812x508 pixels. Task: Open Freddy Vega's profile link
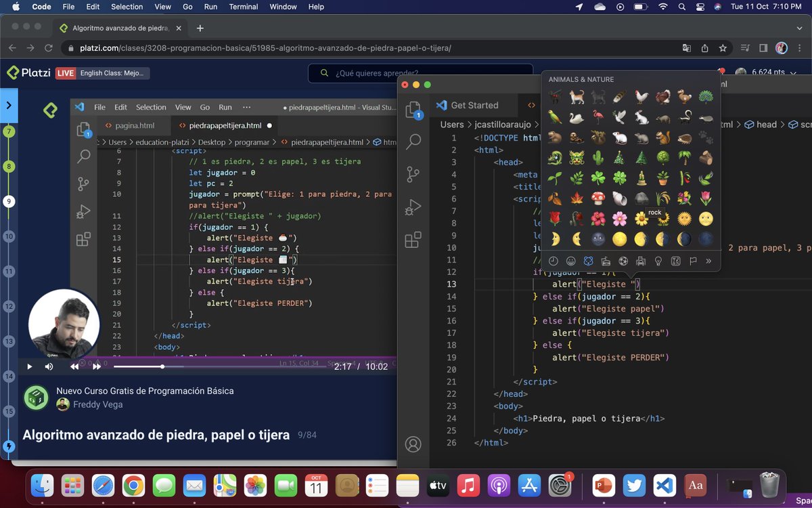98,404
